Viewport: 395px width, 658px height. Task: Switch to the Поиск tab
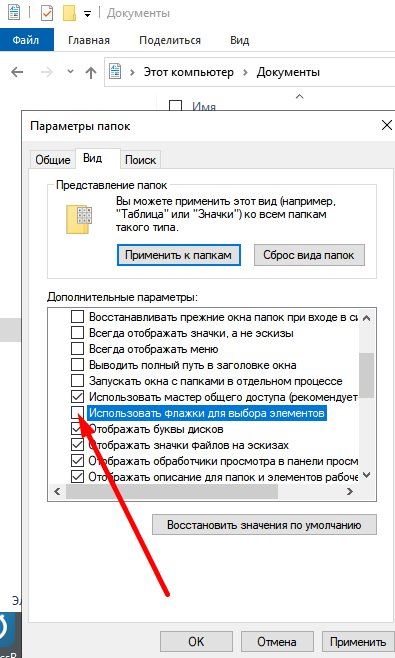pos(140,160)
